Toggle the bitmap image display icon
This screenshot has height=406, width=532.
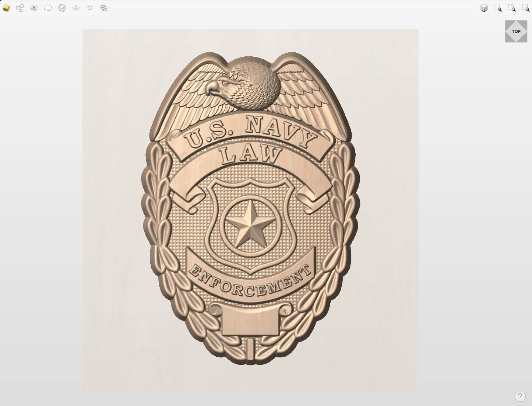(34, 8)
